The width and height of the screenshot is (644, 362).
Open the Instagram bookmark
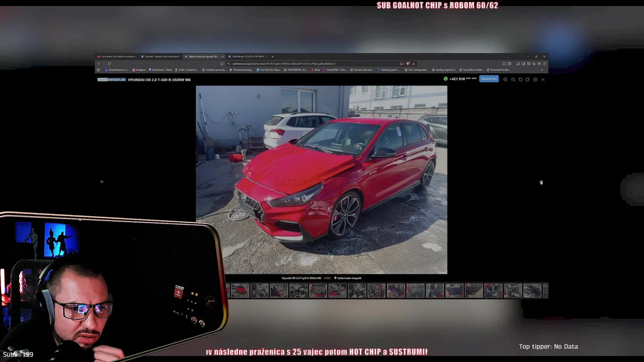(139, 70)
